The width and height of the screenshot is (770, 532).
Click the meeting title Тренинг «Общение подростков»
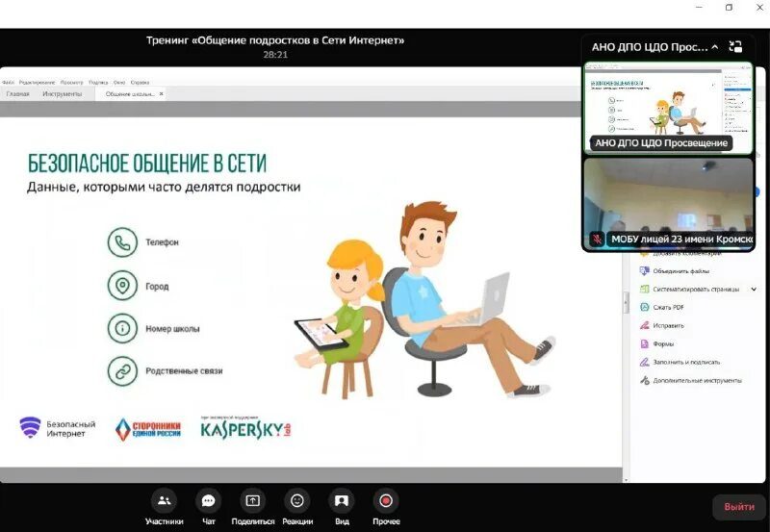pyautogui.click(x=275, y=40)
